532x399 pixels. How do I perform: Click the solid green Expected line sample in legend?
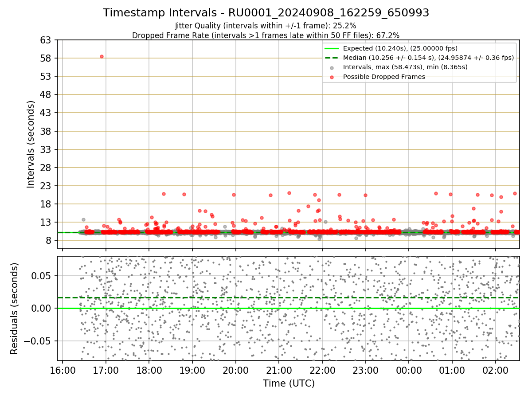click(x=332, y=48)
